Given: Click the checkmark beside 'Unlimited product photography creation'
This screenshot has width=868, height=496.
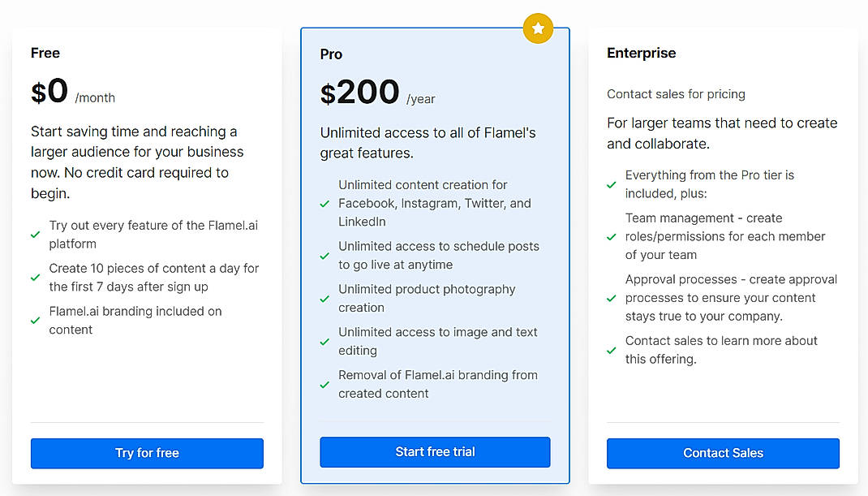Looking at the screenshot, I should click(324, 299).
